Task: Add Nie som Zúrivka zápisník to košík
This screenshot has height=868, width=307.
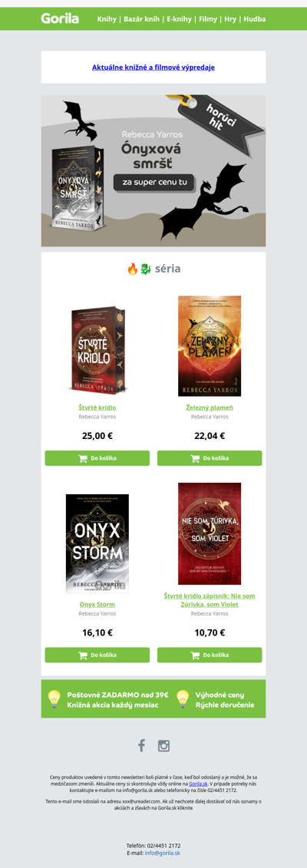Action: point(210,655)
